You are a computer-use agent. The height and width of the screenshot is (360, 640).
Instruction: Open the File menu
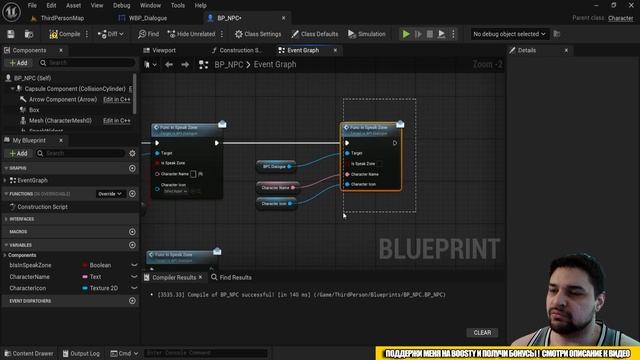pyautogui.click(x=32, y=6)
